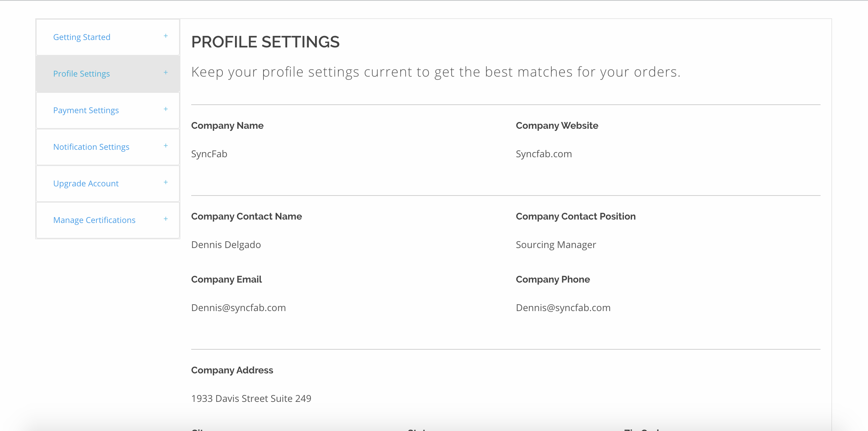Expand the plus icon beside Manage Certifications
Viewport: 868px width, 431px height.
click(x=166, y=219)
